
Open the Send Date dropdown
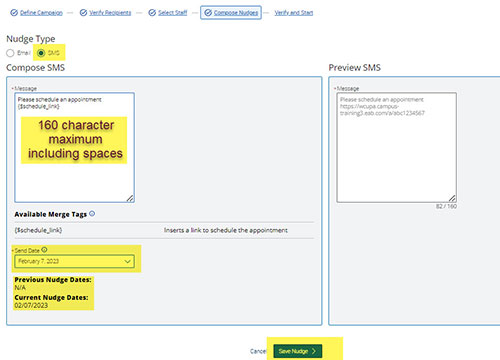(x=74, y=261)
